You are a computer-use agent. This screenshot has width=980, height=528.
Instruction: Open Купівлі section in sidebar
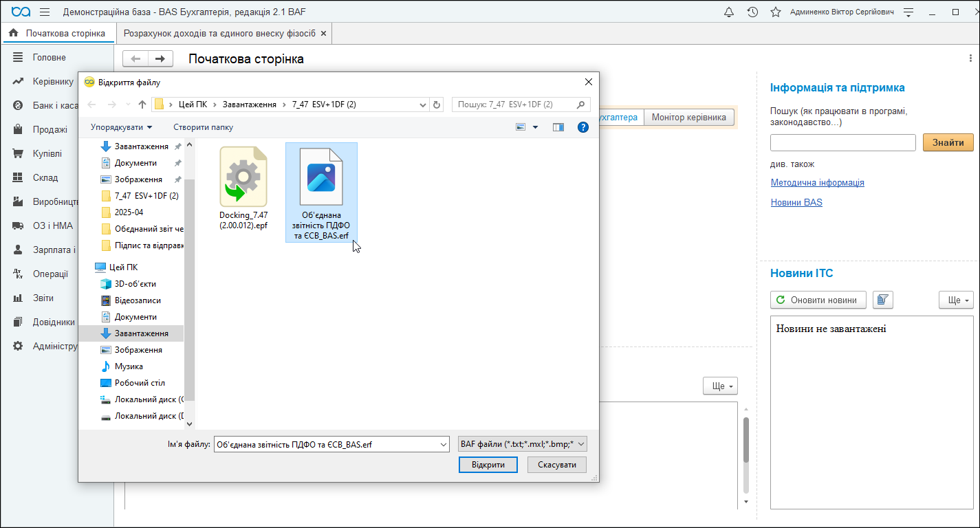[x=47, y=154]
